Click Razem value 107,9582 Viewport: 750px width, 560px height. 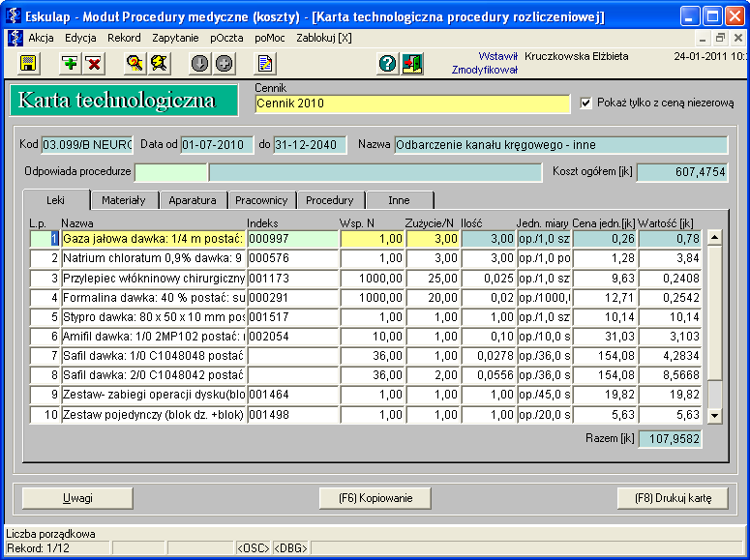click(x=670, y=438)
